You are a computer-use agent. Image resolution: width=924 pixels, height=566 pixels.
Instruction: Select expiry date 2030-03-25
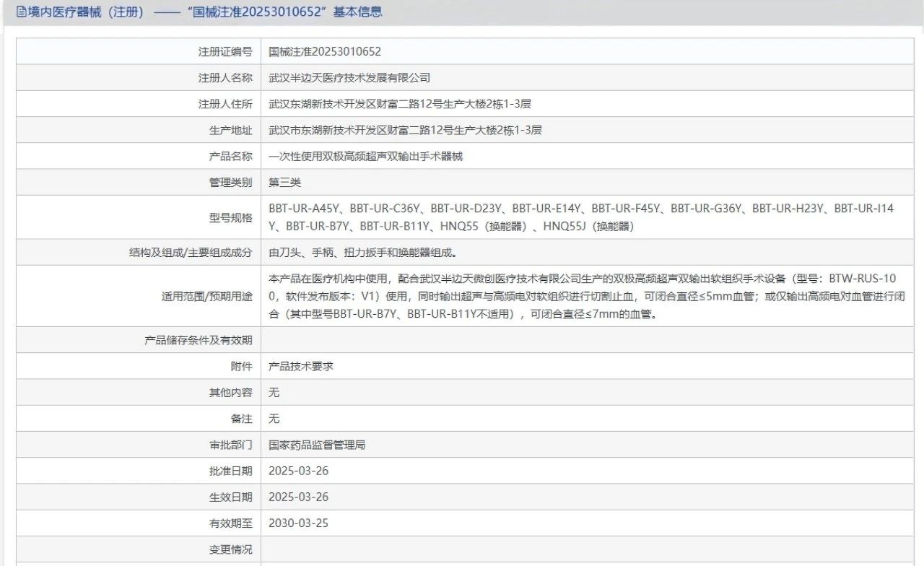point(298,523)
